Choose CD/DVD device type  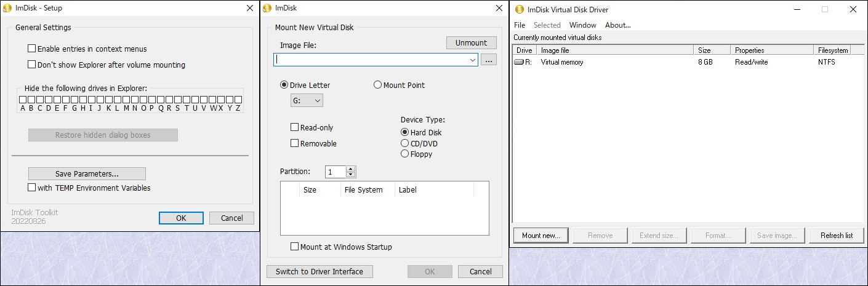click(x=404, y=143)
